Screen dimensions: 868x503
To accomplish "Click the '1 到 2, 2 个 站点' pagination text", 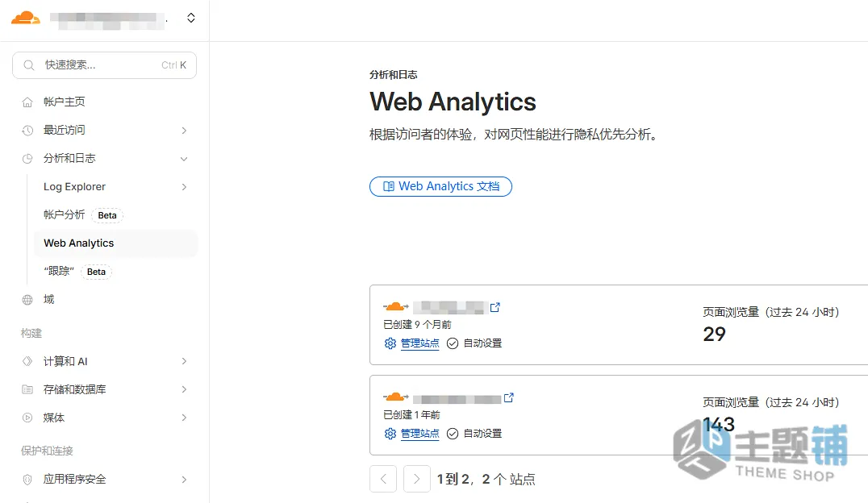I will click(x=486, y=479).
